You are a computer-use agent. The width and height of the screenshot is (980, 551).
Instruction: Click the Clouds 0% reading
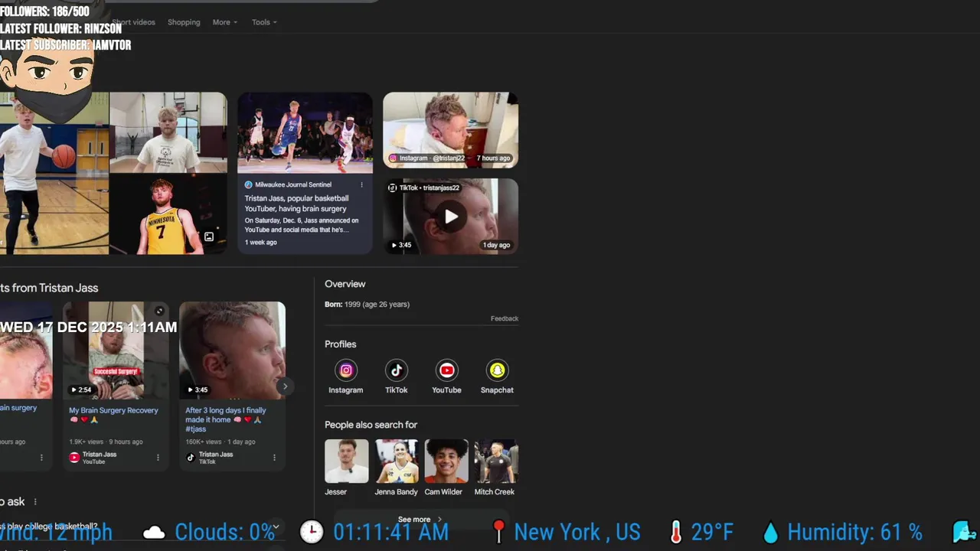point(224,532)
